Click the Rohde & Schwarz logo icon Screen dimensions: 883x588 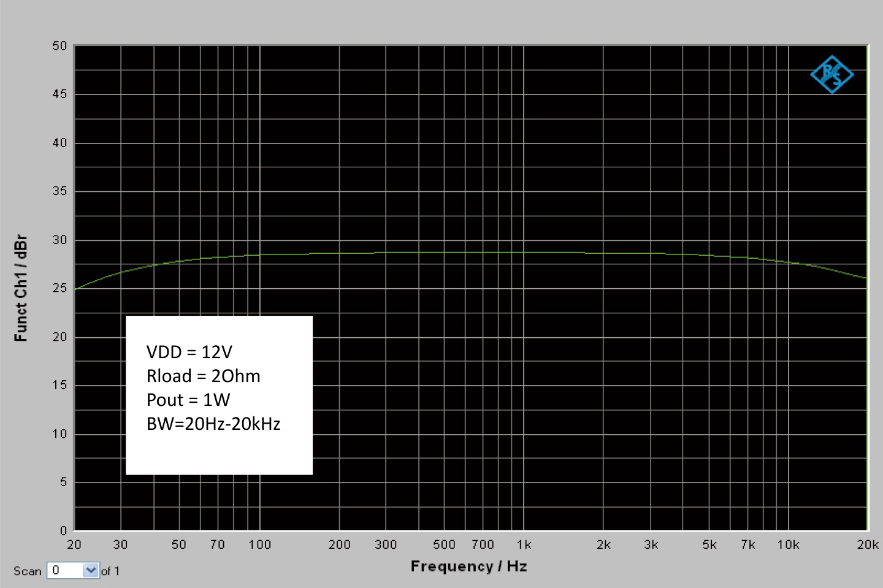831,75
